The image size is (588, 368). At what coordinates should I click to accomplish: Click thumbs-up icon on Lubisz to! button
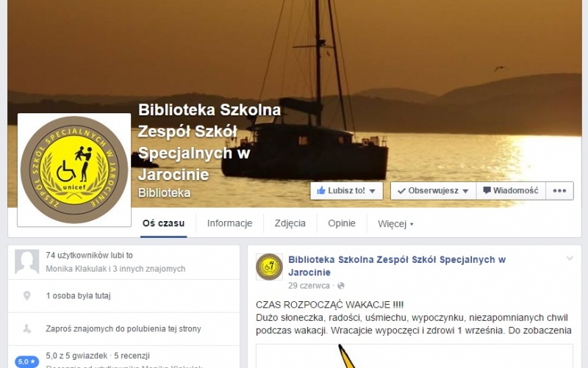[321, 191]
